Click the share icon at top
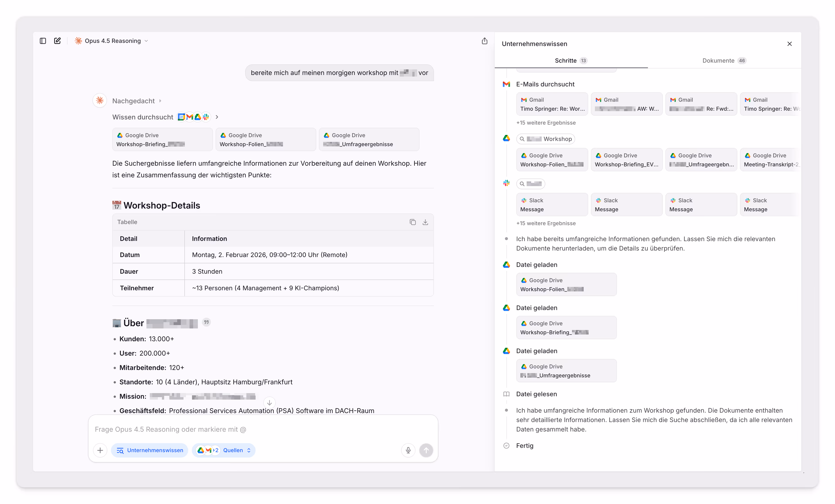This screenshot has width=835, height=504. (x=484, y=41)
